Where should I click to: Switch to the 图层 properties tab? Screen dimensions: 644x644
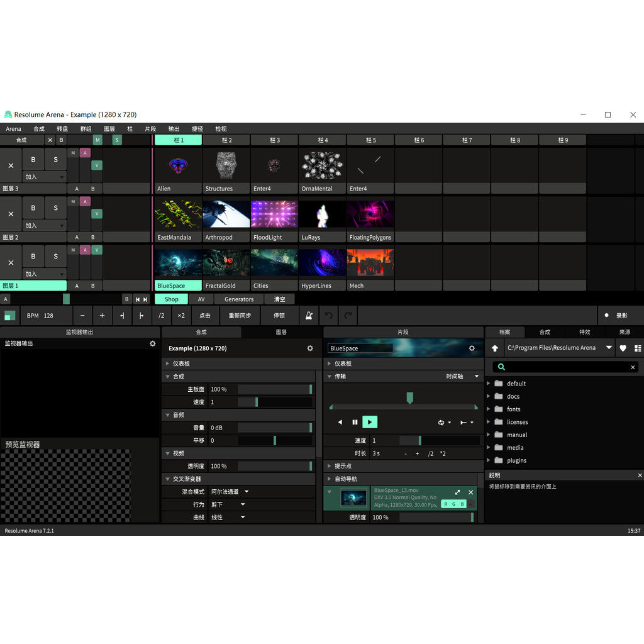point(281,332)
